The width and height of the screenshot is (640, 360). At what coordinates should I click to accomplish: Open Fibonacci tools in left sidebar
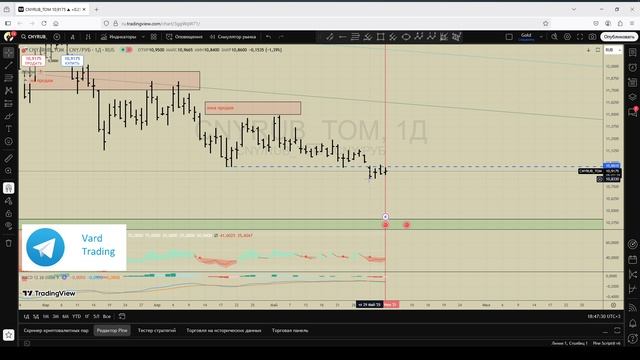(x=9, y=78)
